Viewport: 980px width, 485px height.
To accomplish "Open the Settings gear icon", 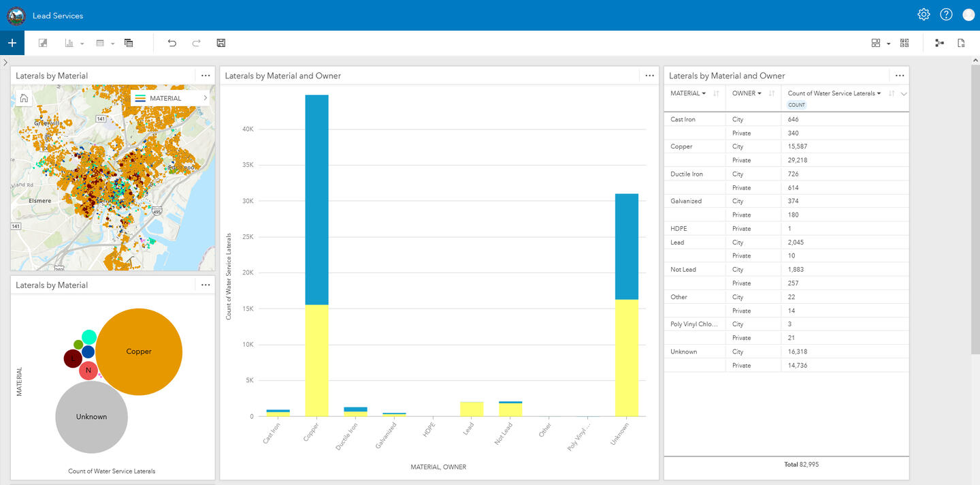I will [x=924, y=14].
